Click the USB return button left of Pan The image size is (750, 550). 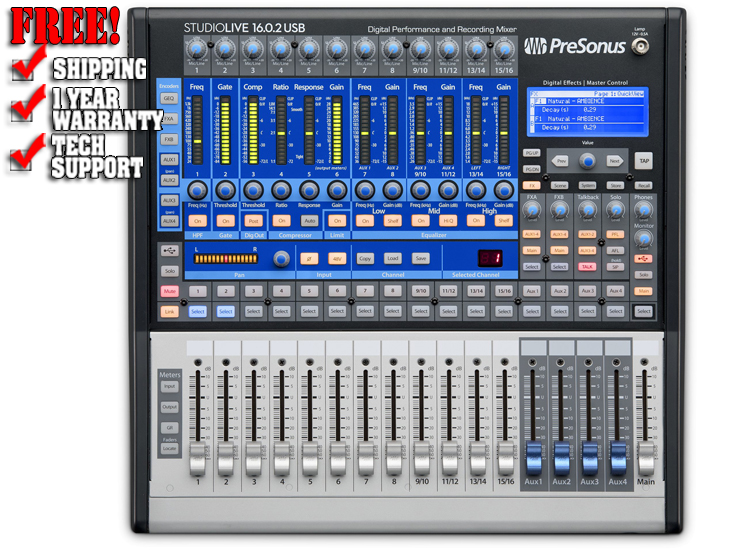click(169, 251)
